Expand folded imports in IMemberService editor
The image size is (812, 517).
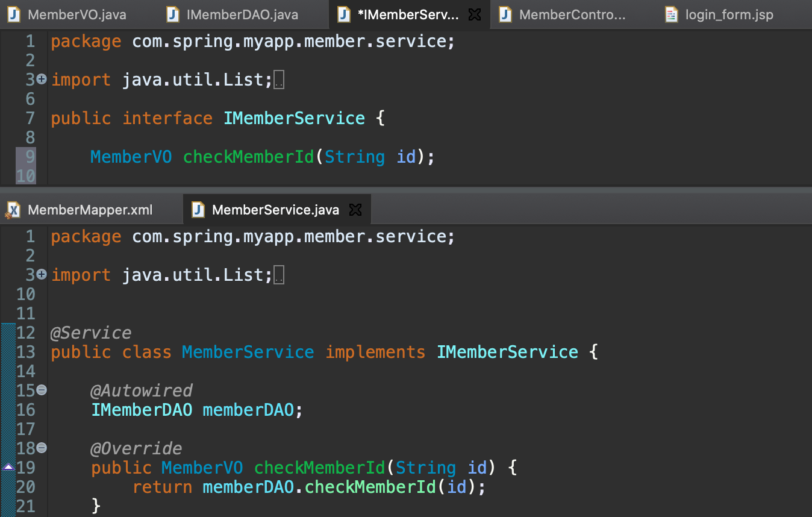tap(42, 79)
